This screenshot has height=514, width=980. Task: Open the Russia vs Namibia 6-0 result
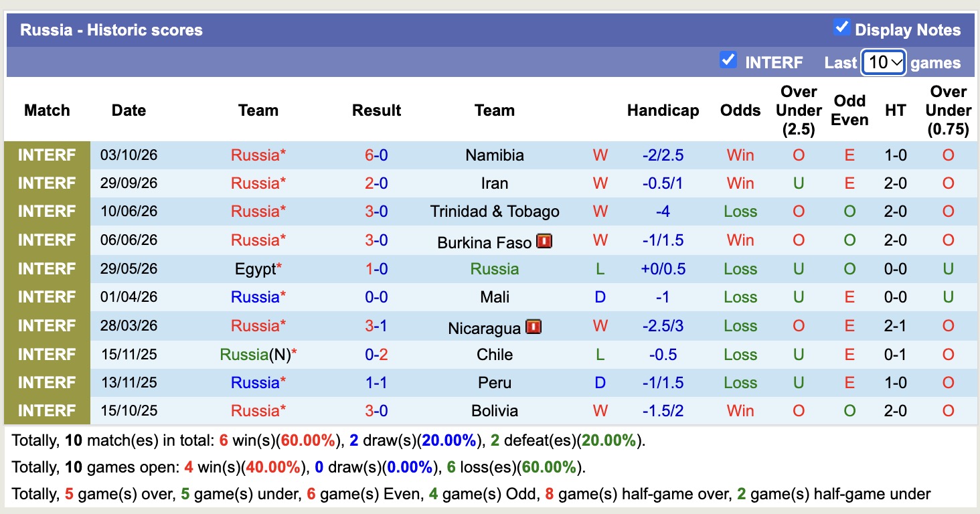coord(376,155)
